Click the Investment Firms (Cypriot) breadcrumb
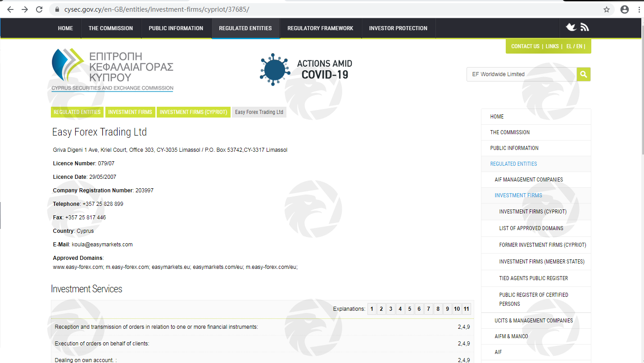 tap(194, 112)
